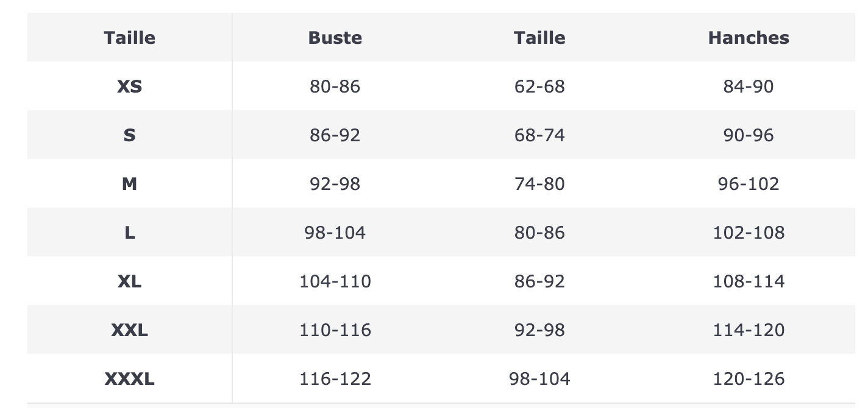
Task: Click the 98-104 waist value for XXXL
Action: (539, 379)
